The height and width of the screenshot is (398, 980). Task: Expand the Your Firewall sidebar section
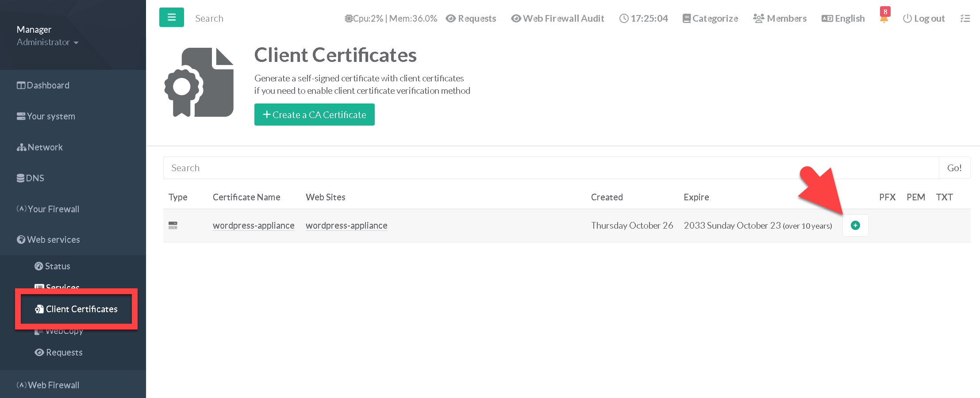tap(48, 209)
